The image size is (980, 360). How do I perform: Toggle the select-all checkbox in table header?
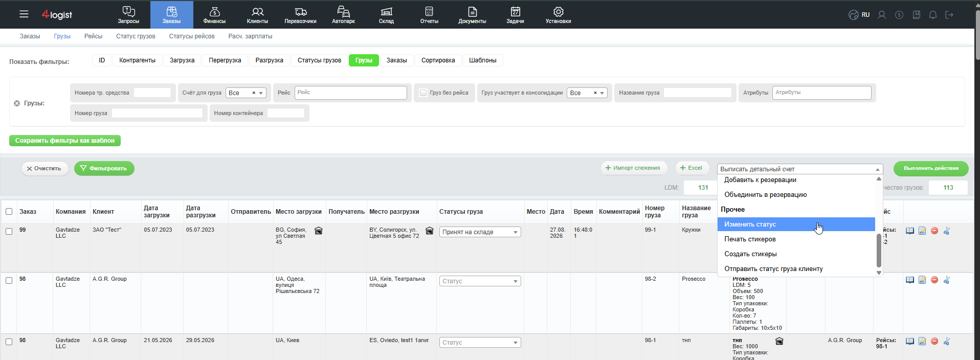coord(9,211)
